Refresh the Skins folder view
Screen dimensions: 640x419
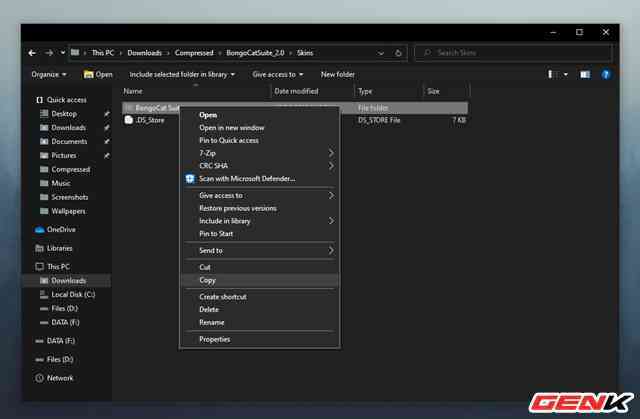coord(398,53)
